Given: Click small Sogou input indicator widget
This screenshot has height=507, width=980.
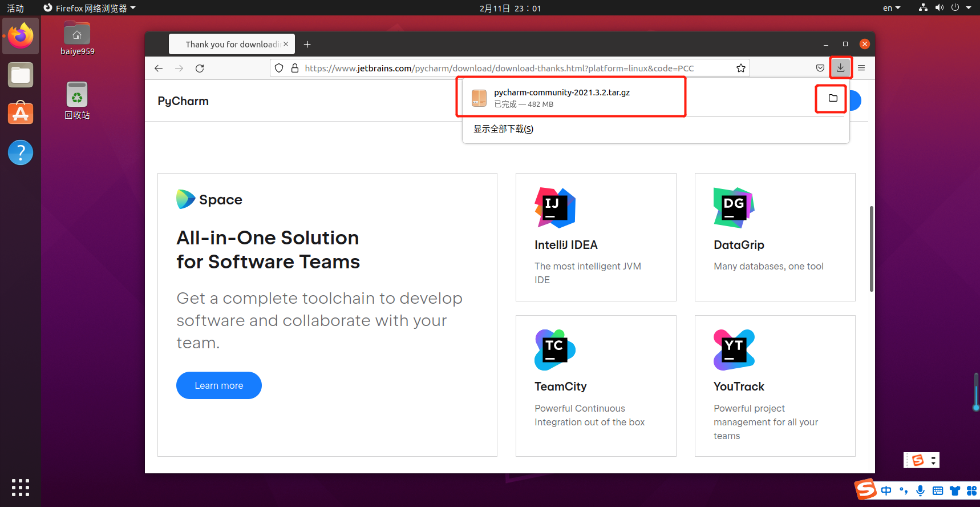Looking at the screenshot, I should 921,460.
